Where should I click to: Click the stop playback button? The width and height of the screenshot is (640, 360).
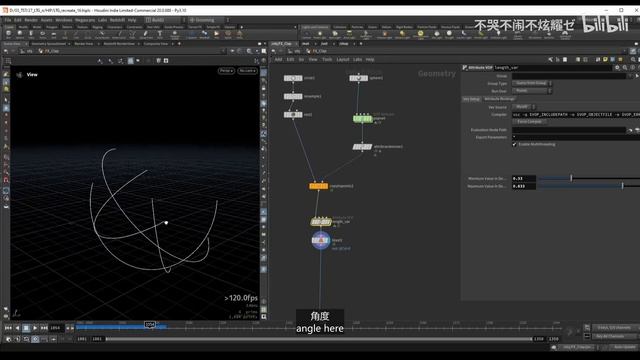26,328
